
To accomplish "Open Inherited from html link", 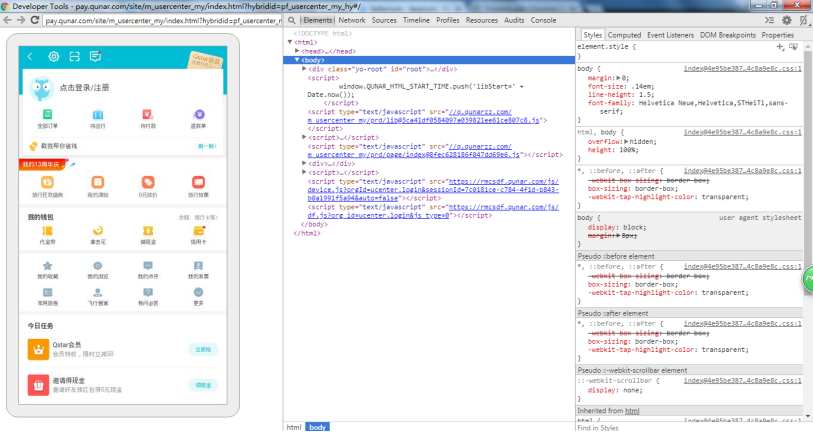I will (632, 411).
